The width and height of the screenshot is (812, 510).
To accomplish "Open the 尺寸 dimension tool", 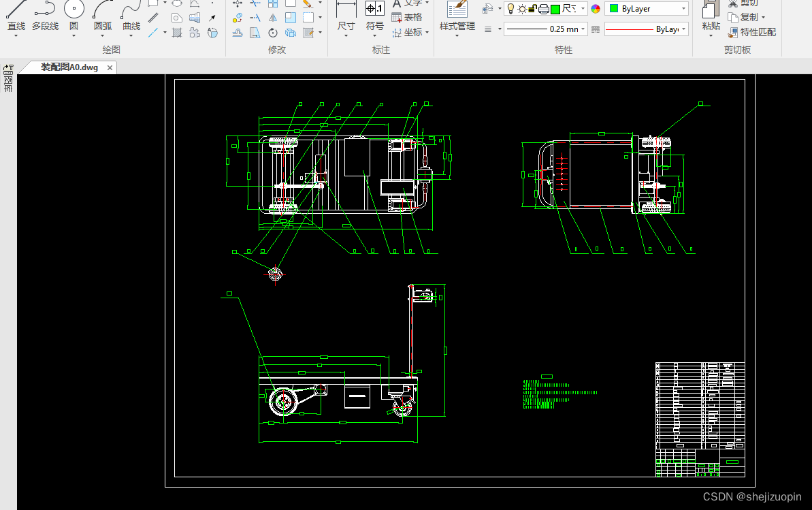I will 346,16.
